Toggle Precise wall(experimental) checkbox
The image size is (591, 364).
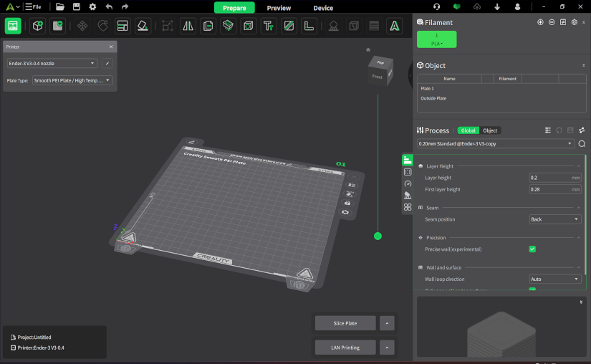coord(532,249)
